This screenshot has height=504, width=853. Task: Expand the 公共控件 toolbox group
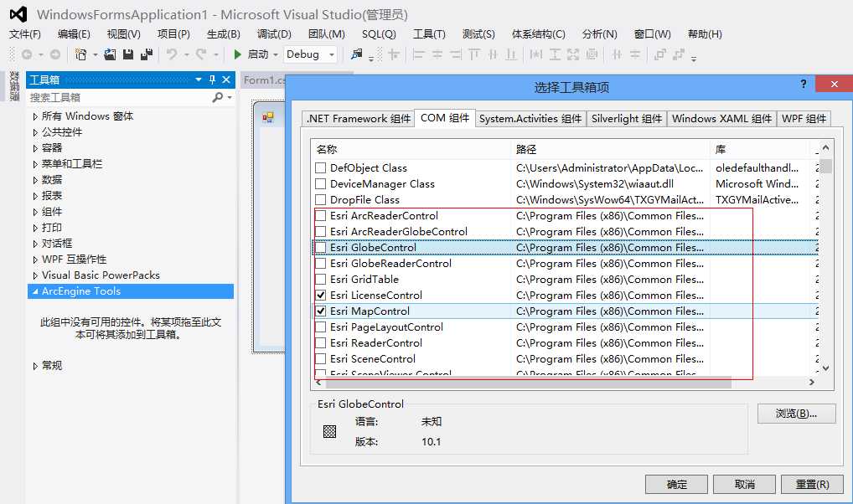[x=35, y=132]
